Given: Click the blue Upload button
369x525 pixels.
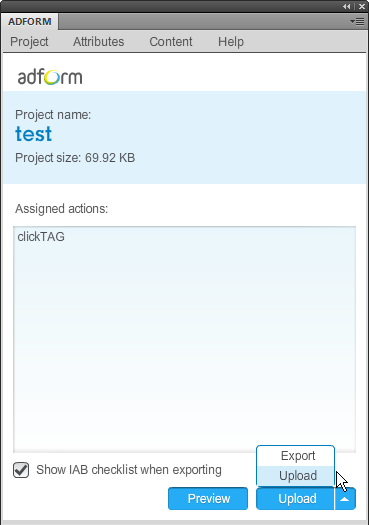Looking at the screenshot, I should [x=295, y=499].
